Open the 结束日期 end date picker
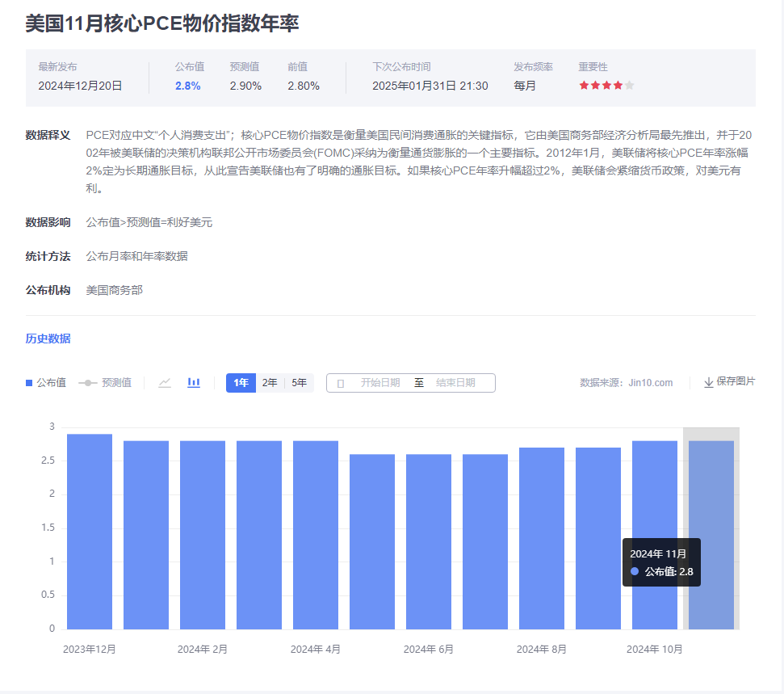 click(x=455, y=383)
